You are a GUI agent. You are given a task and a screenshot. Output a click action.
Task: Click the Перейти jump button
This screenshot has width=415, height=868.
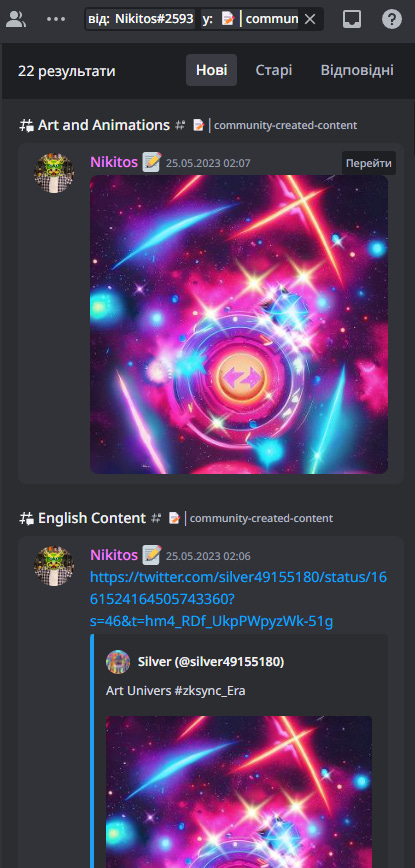[x=369, y=163]
